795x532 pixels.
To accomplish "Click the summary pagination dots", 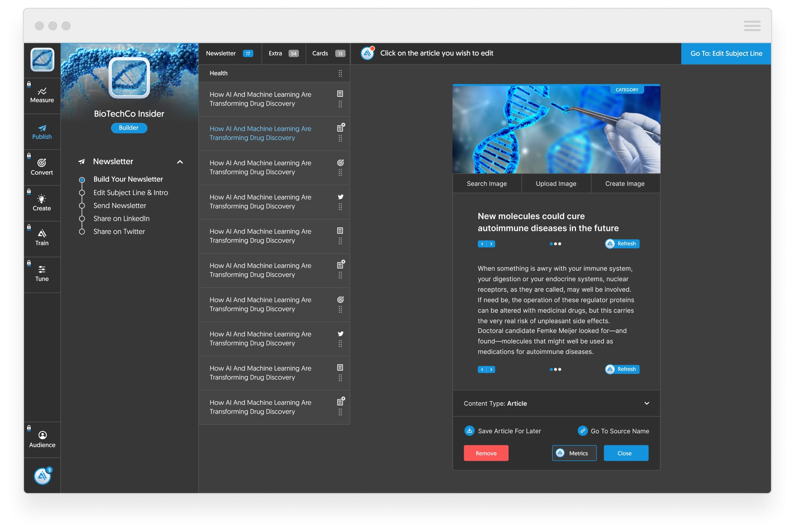I will (555, 370).
